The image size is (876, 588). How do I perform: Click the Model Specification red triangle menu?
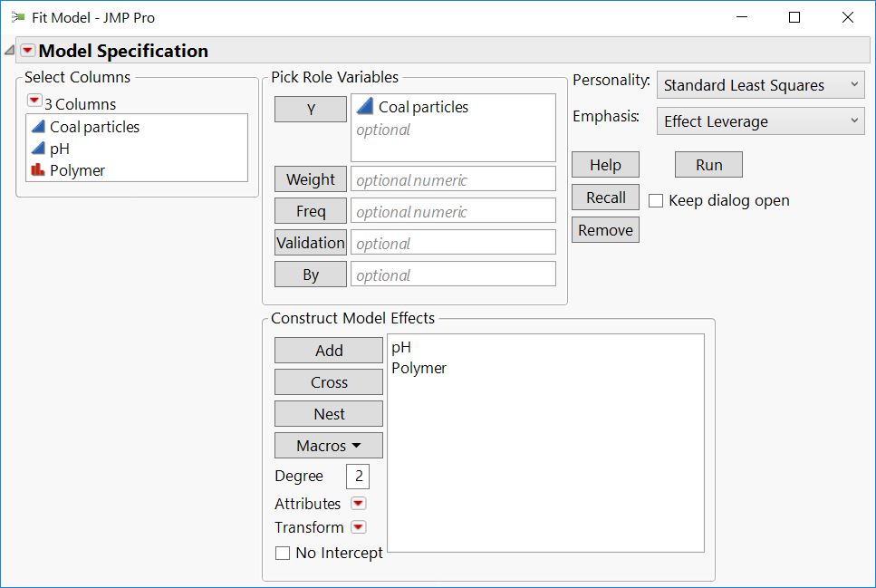tap(28, 51)
